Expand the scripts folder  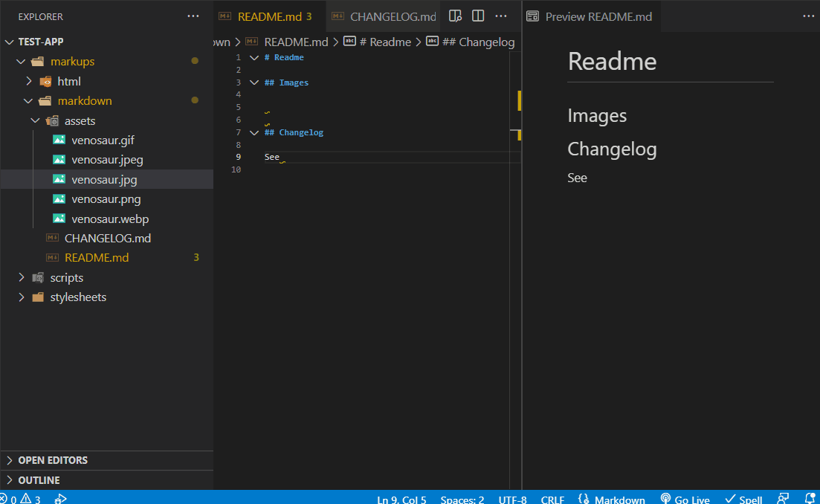[22, 277]
